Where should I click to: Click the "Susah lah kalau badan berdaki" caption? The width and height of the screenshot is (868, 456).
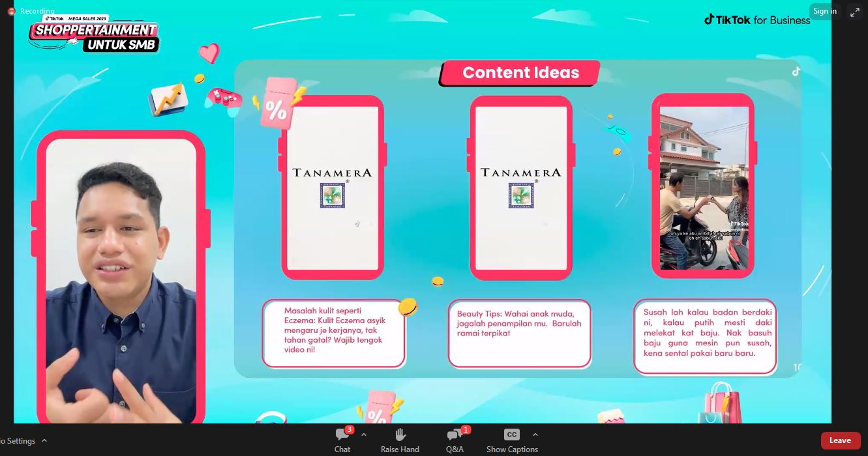(x=706, y=336)
